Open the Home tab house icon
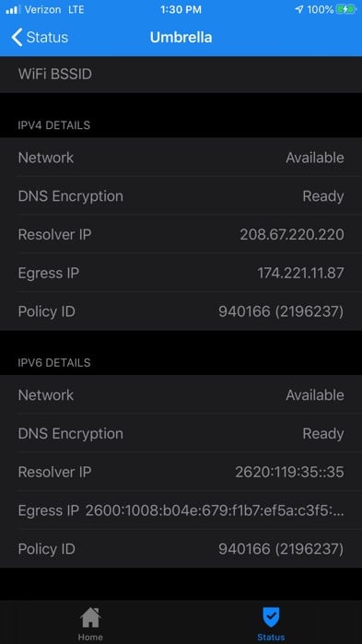Image resolution: width=362 pixels, height=644 pixels. tap(90, 617)
